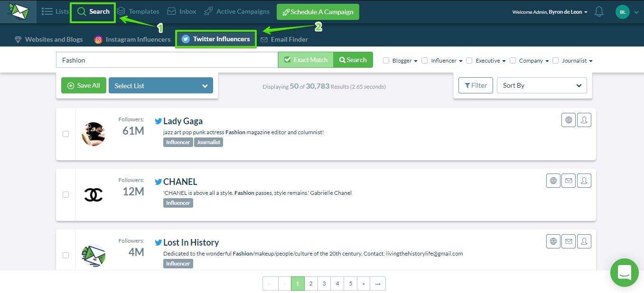
Task: Open Lost In History website globe icon
Action: (553, 241)
